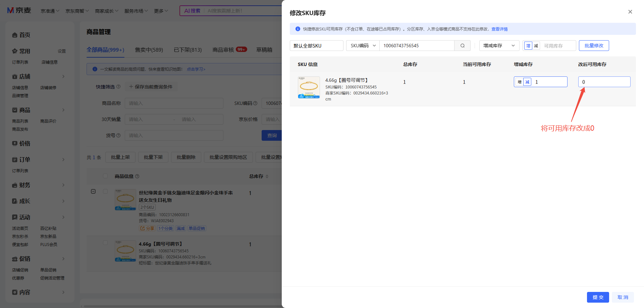Click the 订单 order icon in sidebar
Viewport: 644px width, 308px height.
[15, 160]
